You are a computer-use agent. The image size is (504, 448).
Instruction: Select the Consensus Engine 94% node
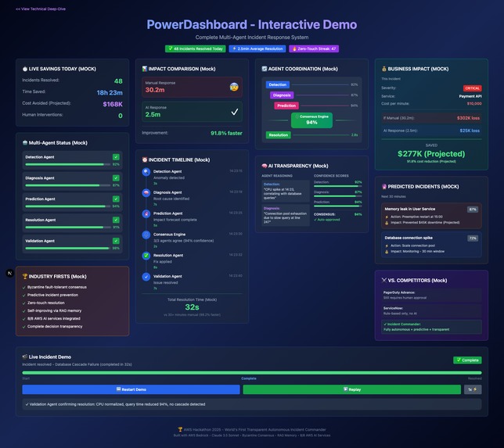click(311, 120)
